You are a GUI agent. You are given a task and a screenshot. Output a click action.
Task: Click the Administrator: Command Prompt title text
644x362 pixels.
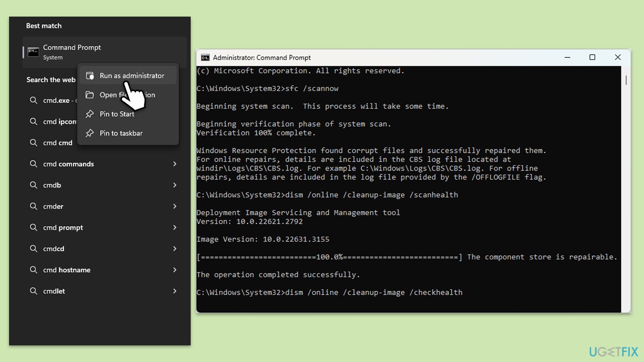click(262, 57)
